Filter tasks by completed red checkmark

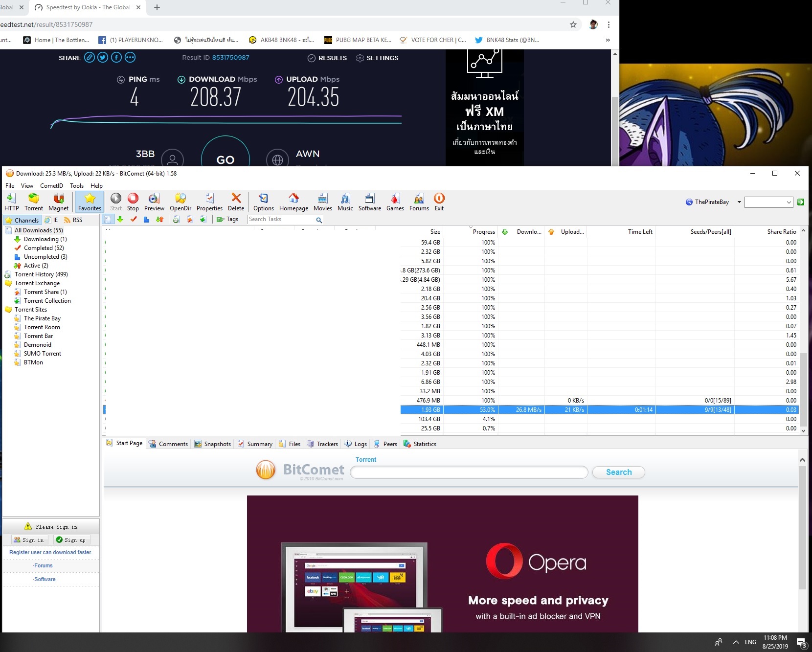133,220
